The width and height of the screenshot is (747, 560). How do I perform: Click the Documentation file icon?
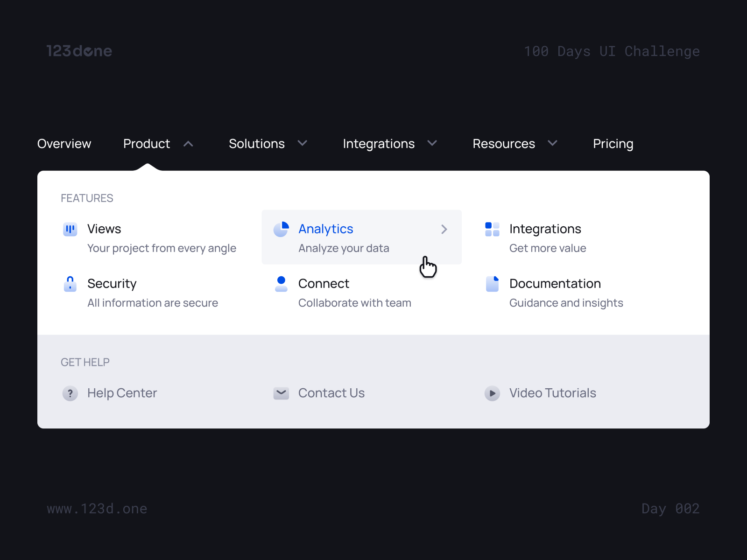pos(492,284)
